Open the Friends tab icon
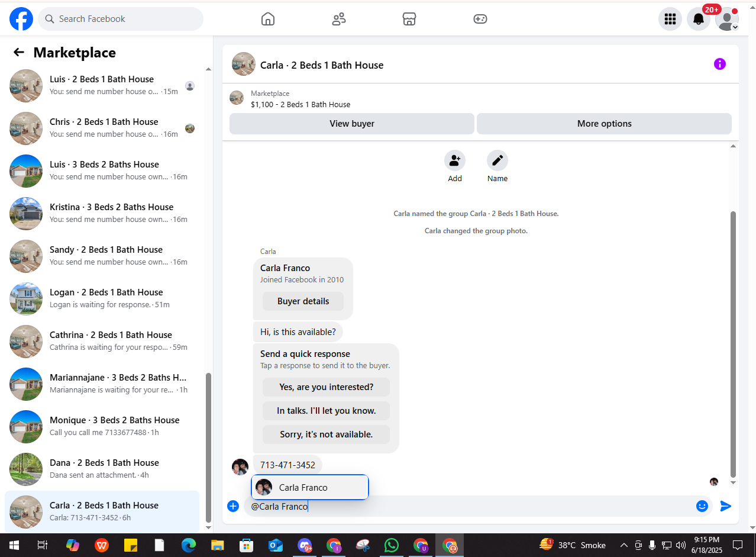This screenshot has height=557, width=756. (339, 19)
